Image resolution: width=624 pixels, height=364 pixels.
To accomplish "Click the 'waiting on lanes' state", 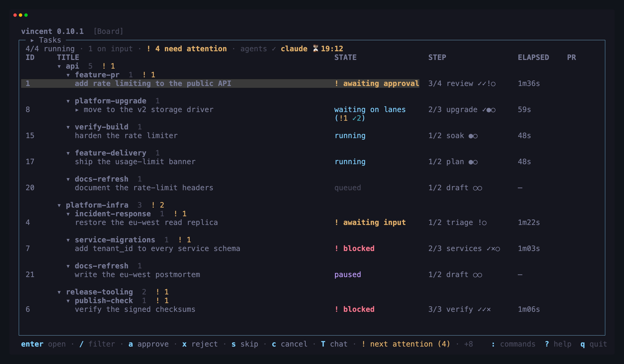I will (x=370, y=110).
